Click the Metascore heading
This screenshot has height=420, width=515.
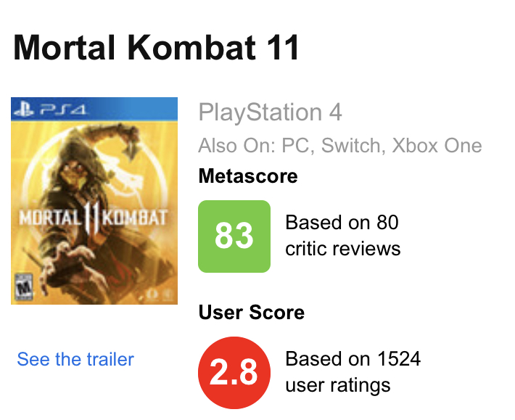coord(248,176)
